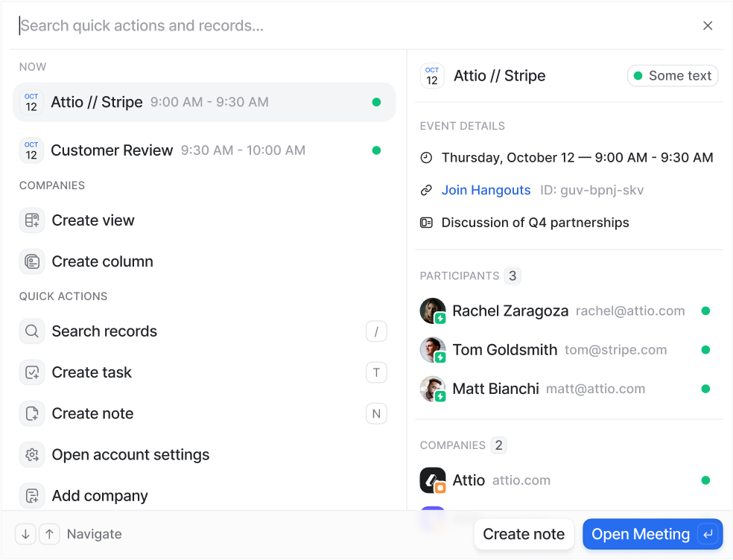Toggle the green status dot on Attio // Stripe
733x560 pixels.
pos(376,102)
